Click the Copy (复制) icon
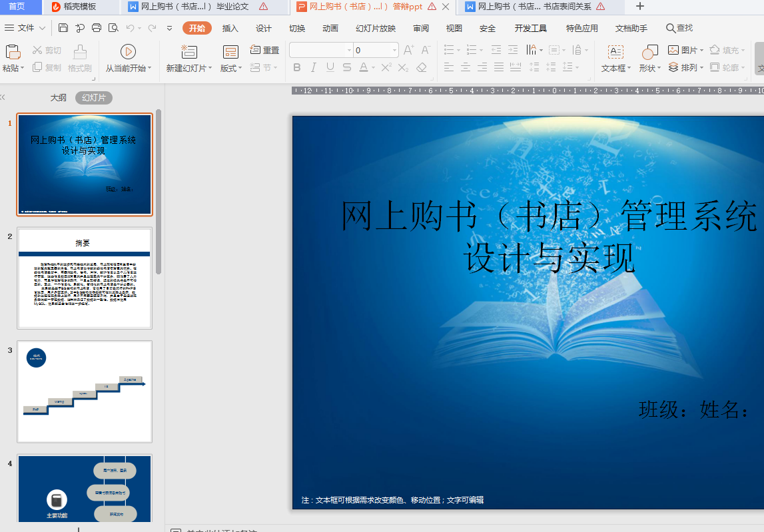The image size is (764, 532). click(37, 67)
